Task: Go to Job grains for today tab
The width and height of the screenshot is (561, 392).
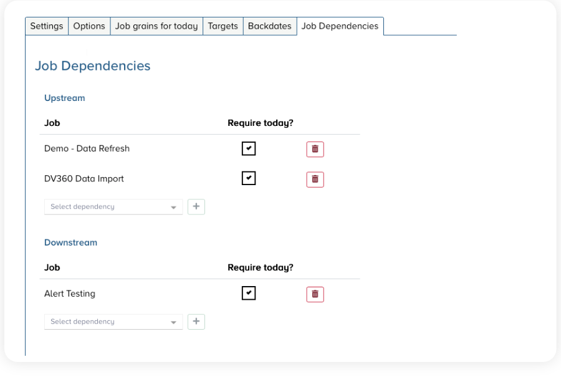Action: coord(156,26)
